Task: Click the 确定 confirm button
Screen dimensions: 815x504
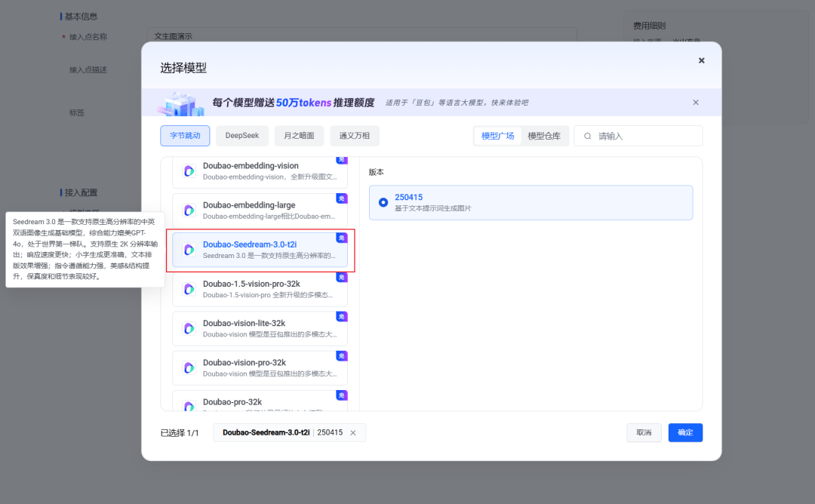Action: click(685, 432)
